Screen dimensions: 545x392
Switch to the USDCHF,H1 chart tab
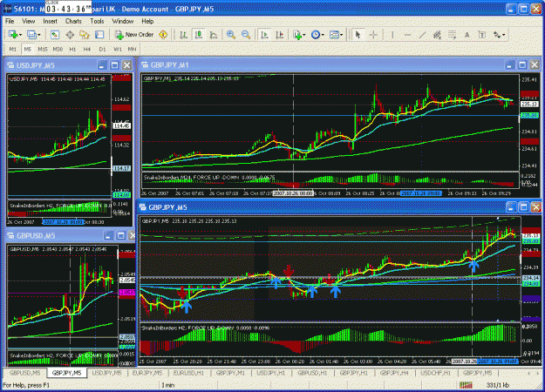tap(435, 373)
